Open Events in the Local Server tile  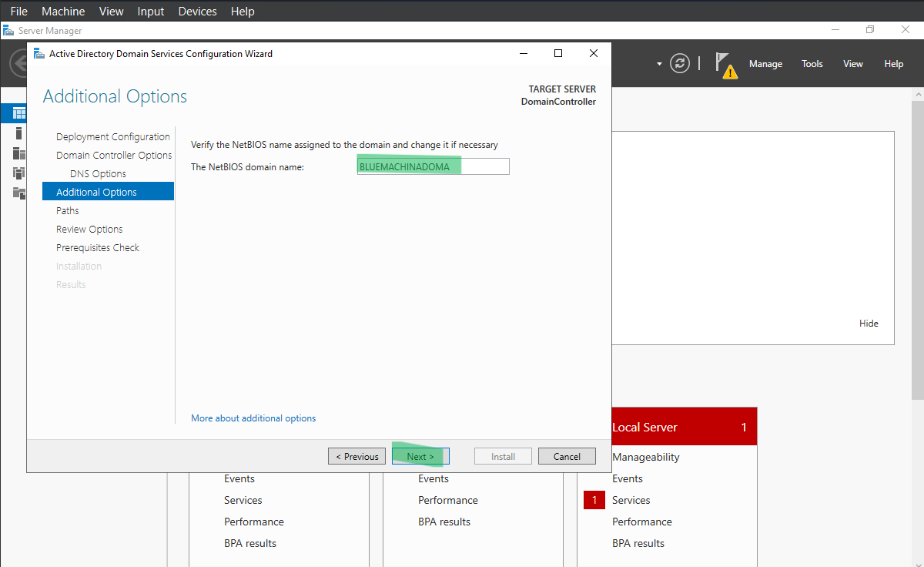point(628,478)
